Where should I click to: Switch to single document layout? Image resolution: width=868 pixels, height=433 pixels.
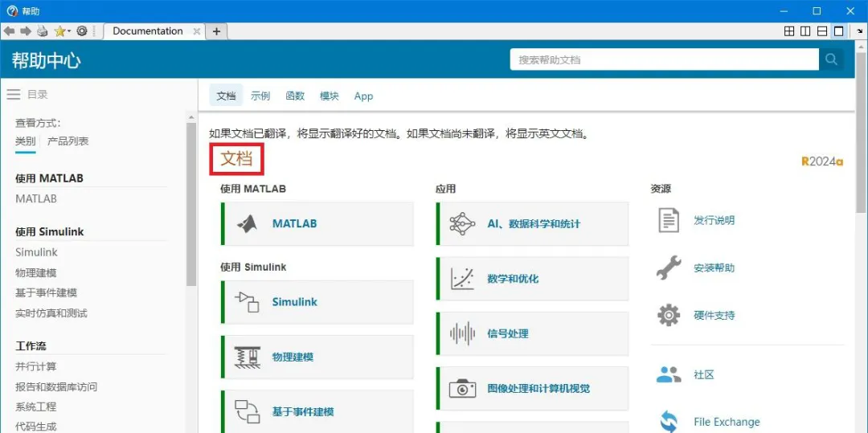839,31
